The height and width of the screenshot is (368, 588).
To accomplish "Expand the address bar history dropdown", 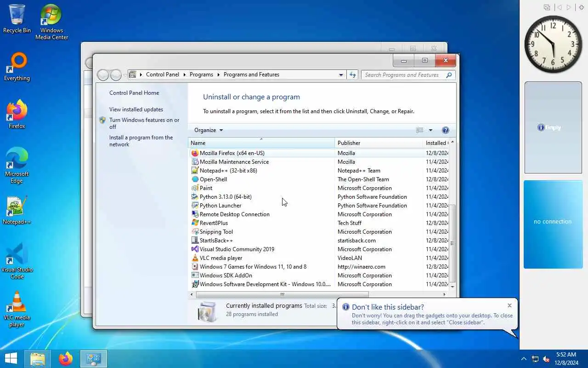I will coord(341,75).
